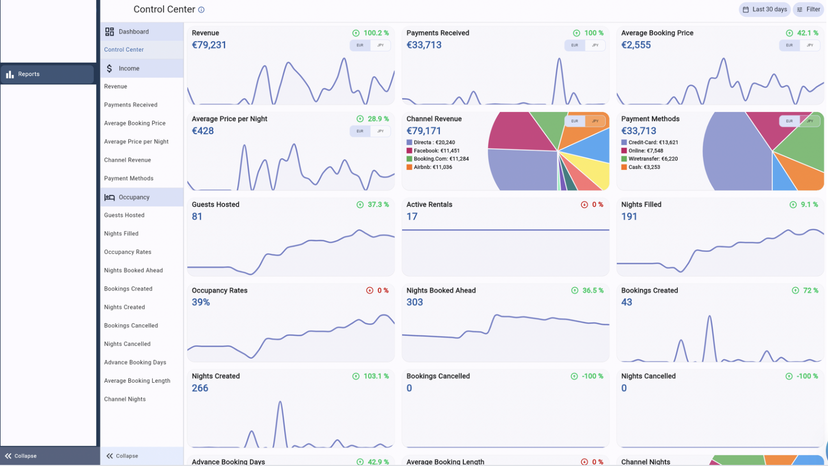The height and width of the screenshot is (466, 828).
Task: Open the Filter button
Action: click(x=808, y=10)
